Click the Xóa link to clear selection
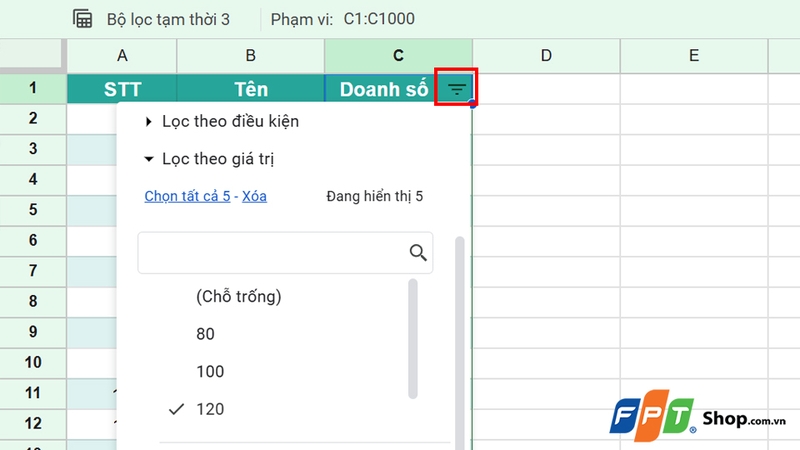The image size is (800, 450). point(254,197)
